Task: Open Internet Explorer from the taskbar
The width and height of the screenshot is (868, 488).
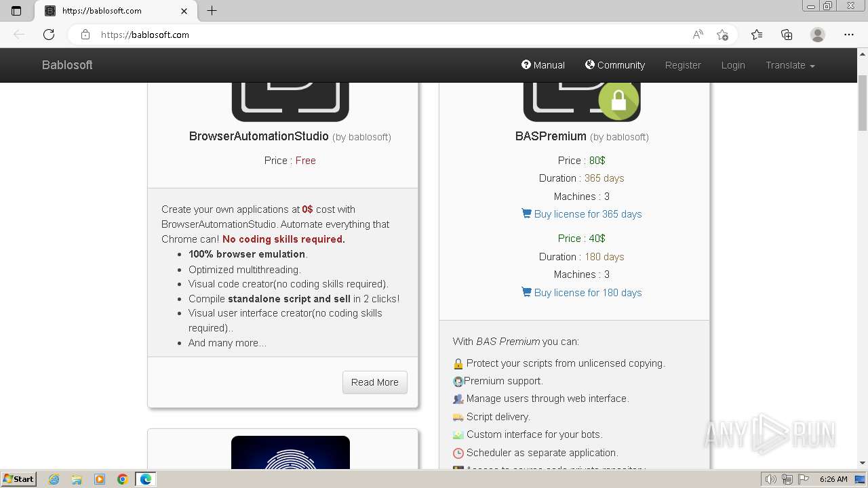Action: pyautogui.click(x=54, y=479)
